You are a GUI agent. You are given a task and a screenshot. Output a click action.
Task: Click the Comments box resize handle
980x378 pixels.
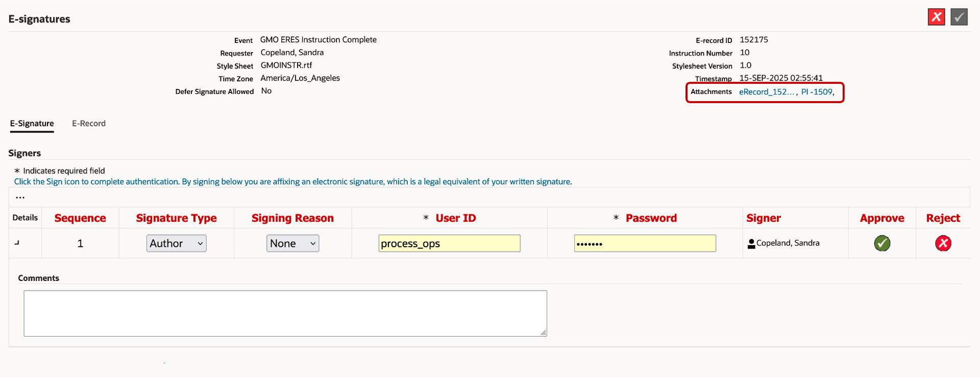pyautogui.click(x=543, y=333)
